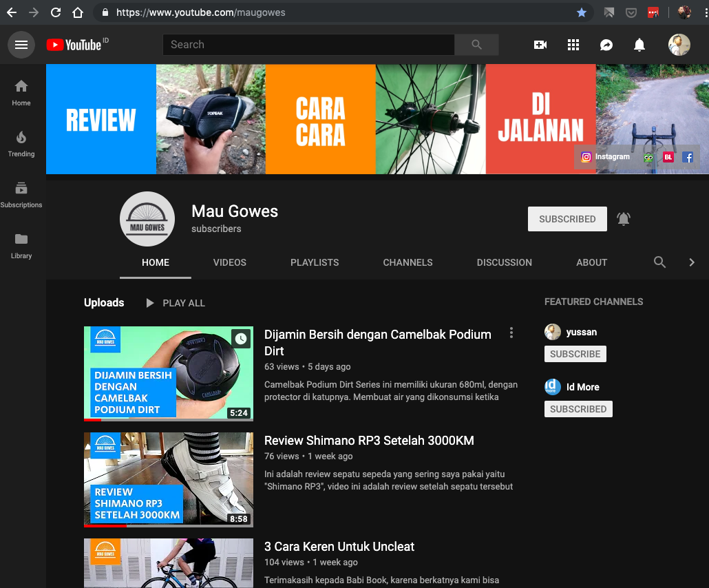Image resolution: width=709 pixels, height=588 pixels.
Task: Open the green owl icon on the banner
Action: (648, 158)
